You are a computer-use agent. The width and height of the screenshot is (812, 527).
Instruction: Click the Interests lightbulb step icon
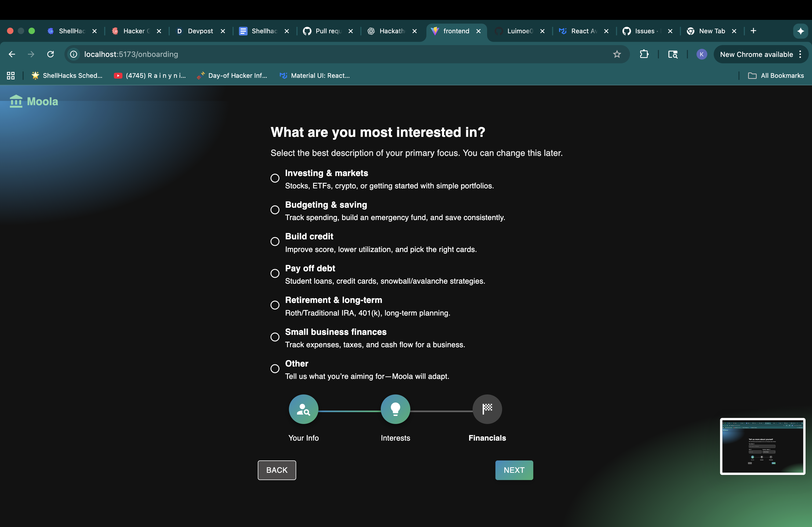click(x=395, y=409)
